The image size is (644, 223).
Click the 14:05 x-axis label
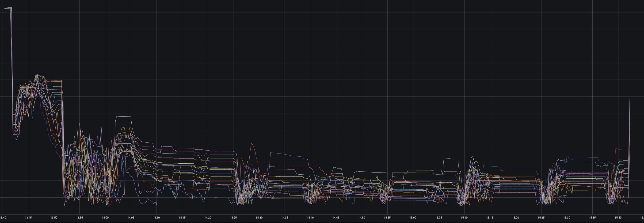pos(131,218)
